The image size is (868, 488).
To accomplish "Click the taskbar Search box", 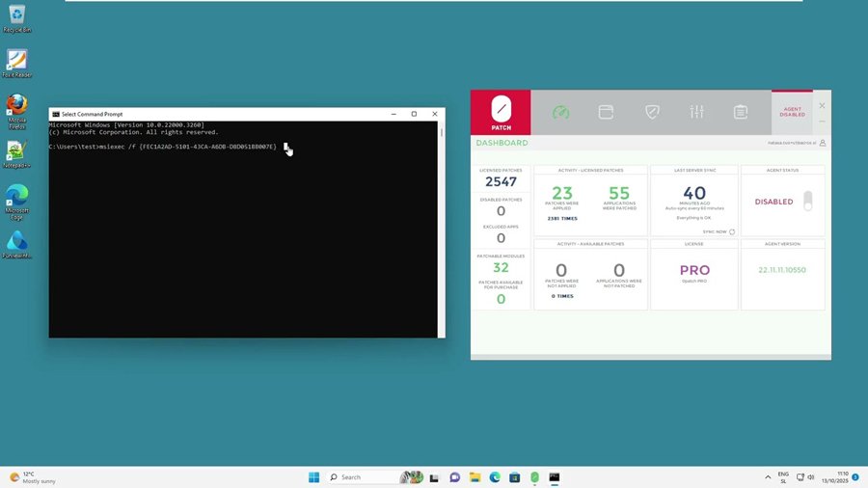I will pyautogui.click(x=374, y=477).
